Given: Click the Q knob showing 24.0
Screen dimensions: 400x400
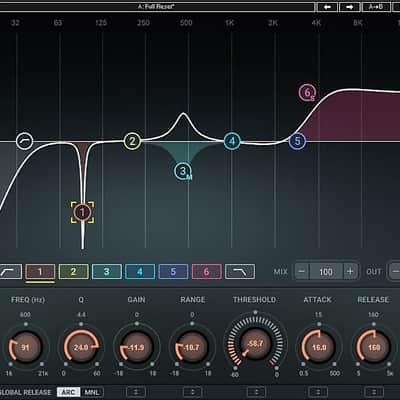Looking at the screenshot, I should coord(81,347).
